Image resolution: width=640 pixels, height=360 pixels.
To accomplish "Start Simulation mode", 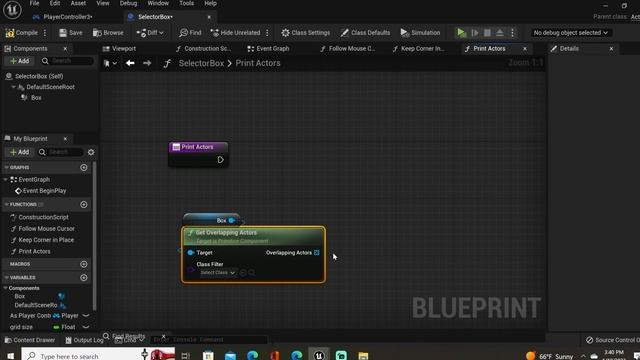I will [420, 33].
